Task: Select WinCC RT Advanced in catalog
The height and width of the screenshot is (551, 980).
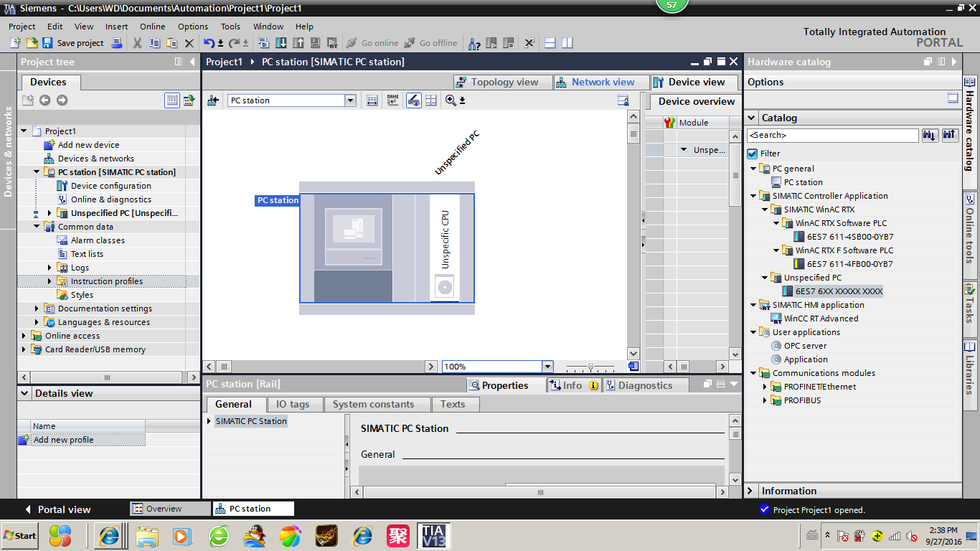Action: (x=821, y=319)
